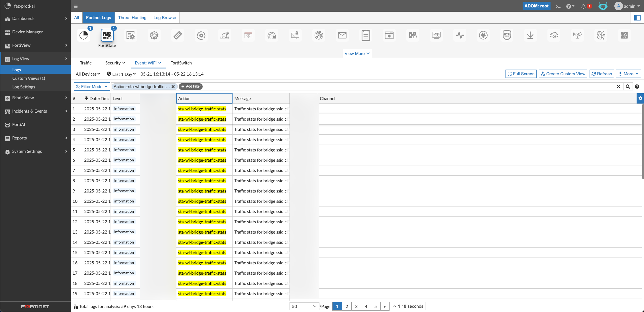
Task: Open the Last 1 Day time range dropdown
Action: point(121,74)
